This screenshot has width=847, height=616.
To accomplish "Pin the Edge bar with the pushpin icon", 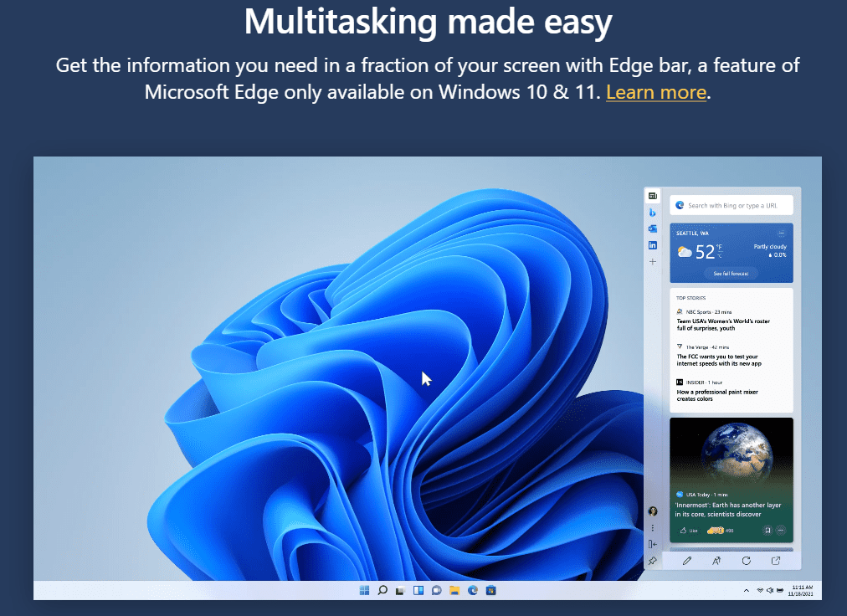I will (653, 561).
